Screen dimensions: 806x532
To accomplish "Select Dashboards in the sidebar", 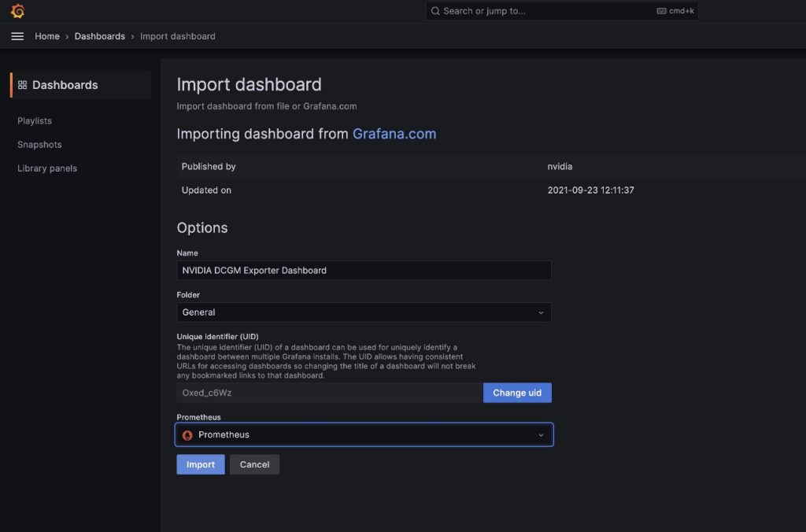I will tap(81, 85).
